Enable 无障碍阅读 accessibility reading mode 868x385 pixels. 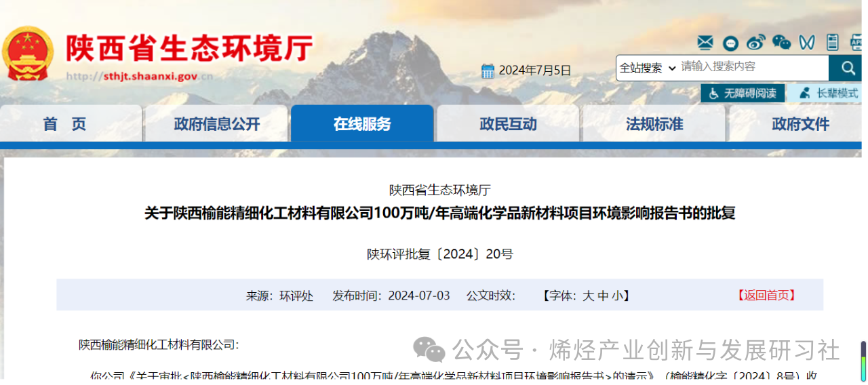tap(743, 94)
